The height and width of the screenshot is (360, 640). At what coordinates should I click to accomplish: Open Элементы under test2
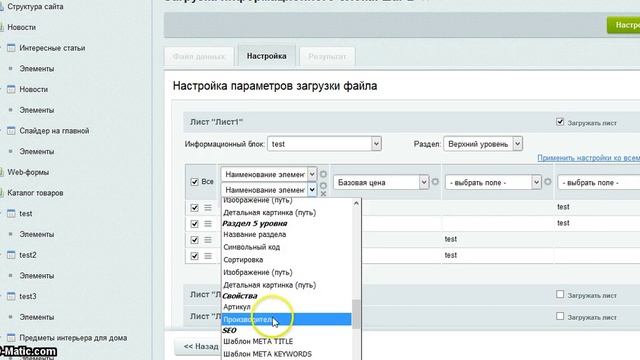click(37, 276)
